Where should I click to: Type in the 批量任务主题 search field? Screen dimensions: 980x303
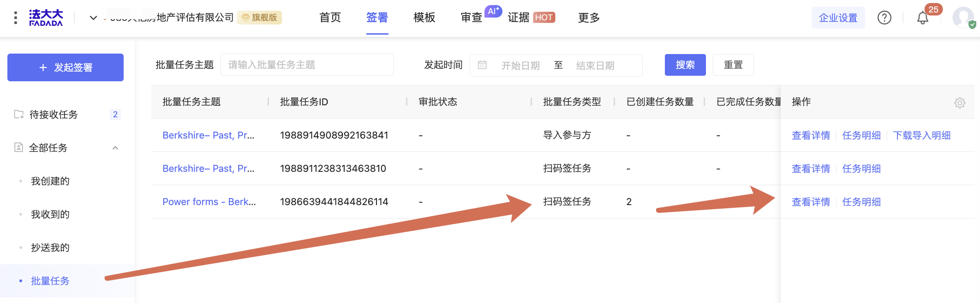pos(307,65)
